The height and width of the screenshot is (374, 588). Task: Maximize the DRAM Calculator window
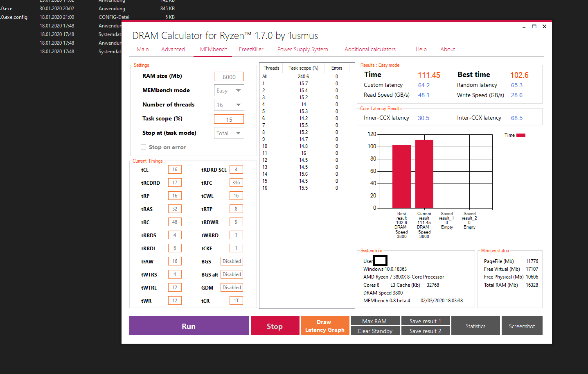[534, 27]
